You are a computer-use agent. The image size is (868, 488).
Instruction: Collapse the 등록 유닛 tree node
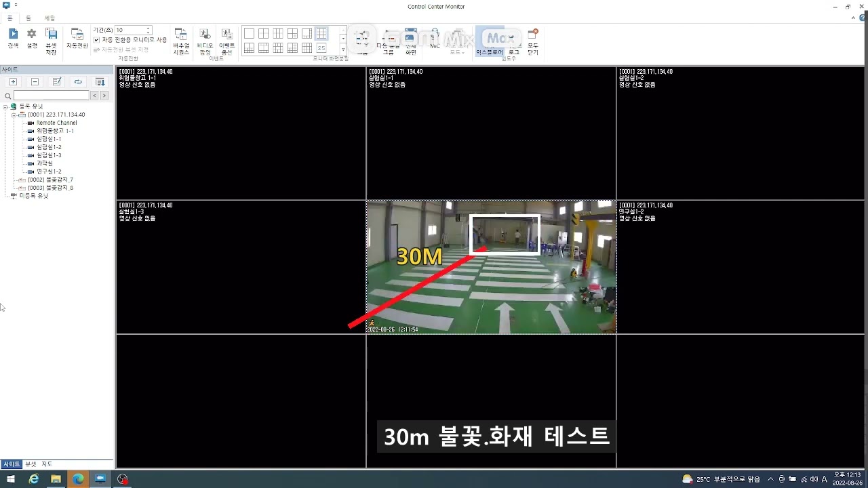(5, 106)
